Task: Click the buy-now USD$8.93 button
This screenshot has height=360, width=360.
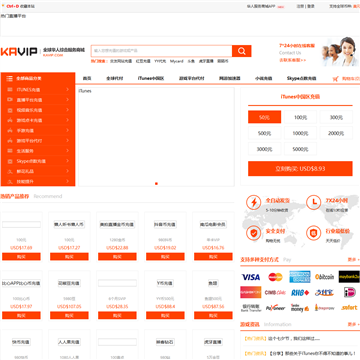Action: pos(300,169)
